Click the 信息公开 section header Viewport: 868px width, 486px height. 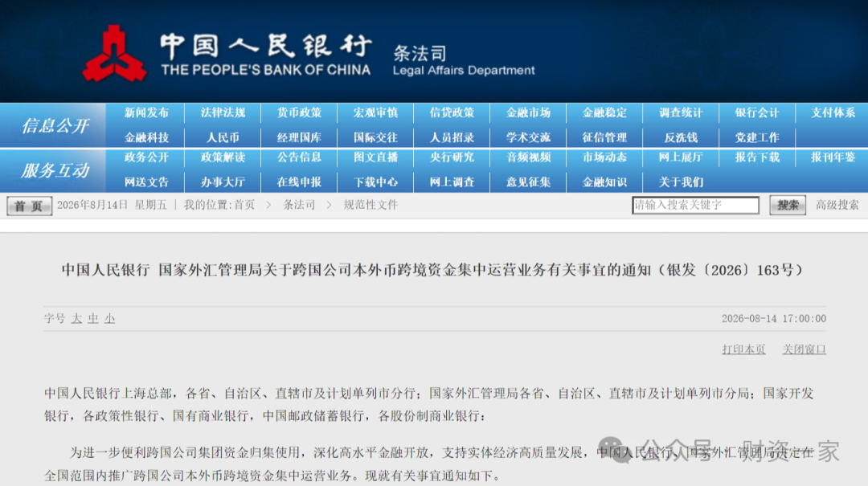point(55,125)
